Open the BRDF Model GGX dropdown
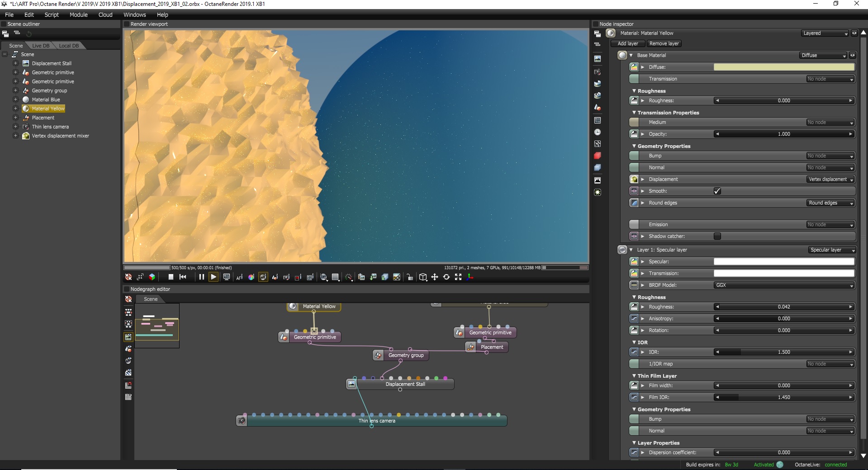This screenshot has width=868, height=470. tap(784, 285)
